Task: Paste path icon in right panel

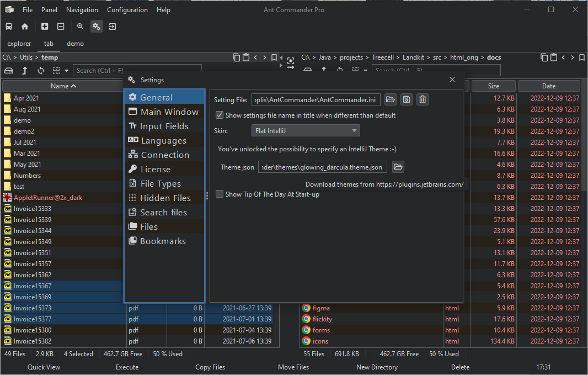Action: 554,57
